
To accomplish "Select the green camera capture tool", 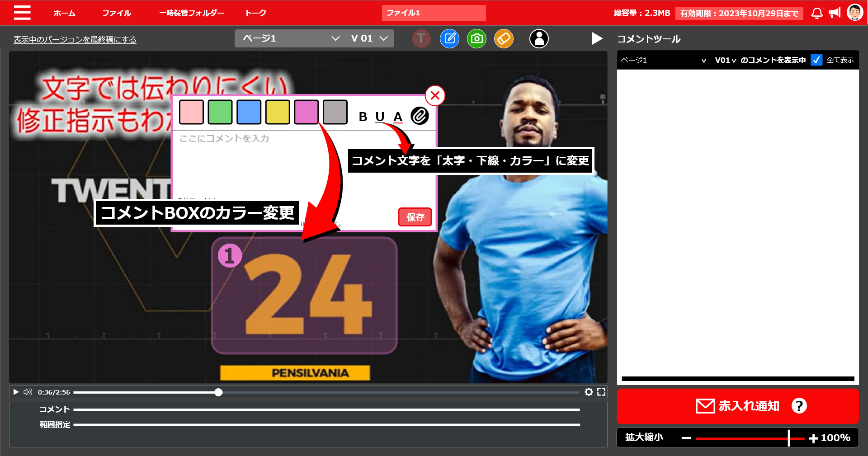I will point(476,39).
